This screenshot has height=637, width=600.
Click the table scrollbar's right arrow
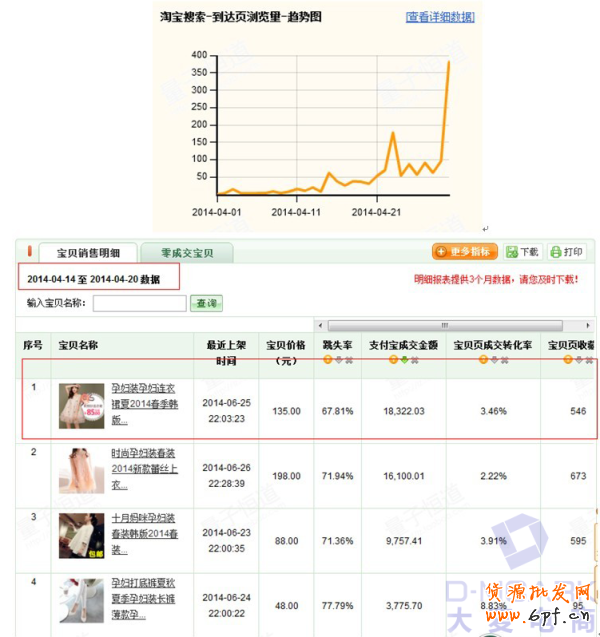pos(591,325)
